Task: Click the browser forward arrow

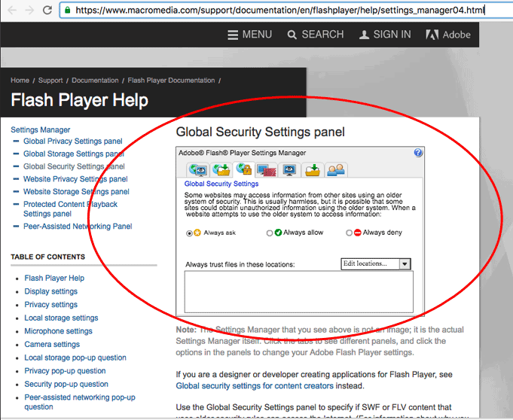Action: pos(30,10)
